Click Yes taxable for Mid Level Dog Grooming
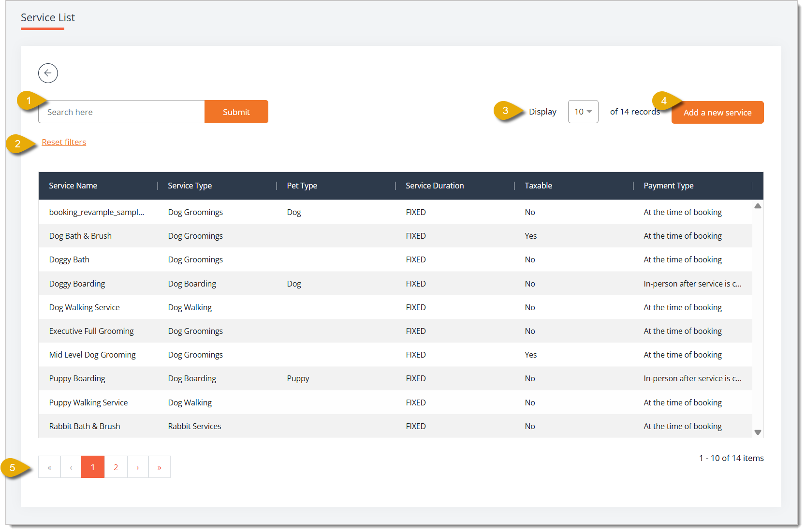Image resolution: width=805 pixels, height=532 pixels. click(531, 355)
